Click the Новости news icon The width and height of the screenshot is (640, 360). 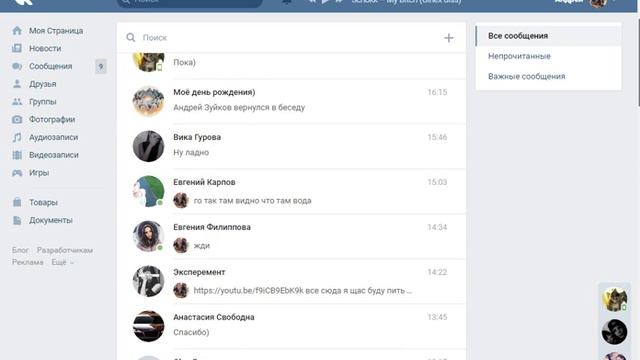(x=17, y=48)
